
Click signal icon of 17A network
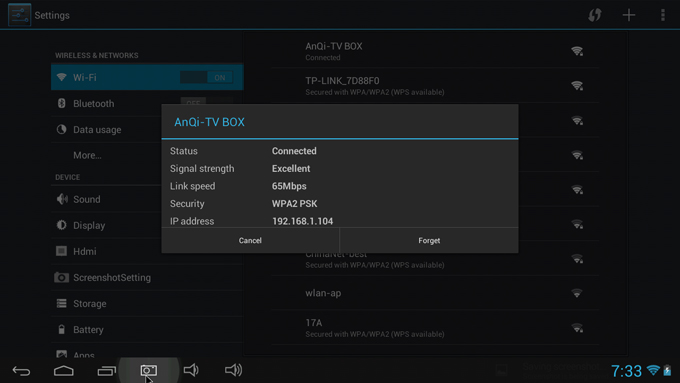[577, 328]
